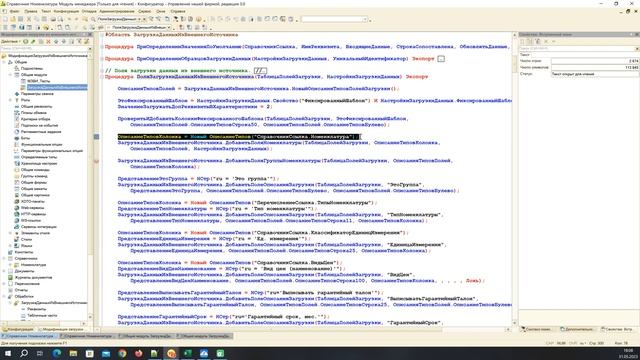The width and height of the screenshot is (640, 360).
Task: Select Подписки на события icon in tree
Action: pos(17,125)
